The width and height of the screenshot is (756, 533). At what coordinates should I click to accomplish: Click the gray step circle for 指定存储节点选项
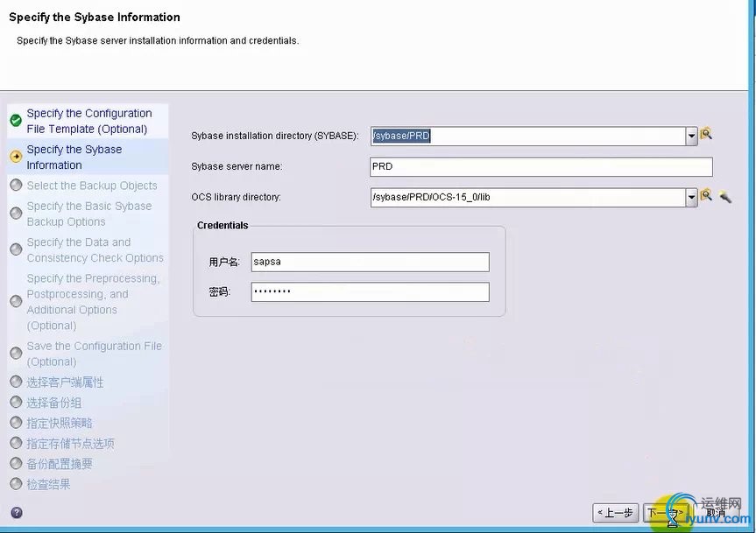(16, 443)
